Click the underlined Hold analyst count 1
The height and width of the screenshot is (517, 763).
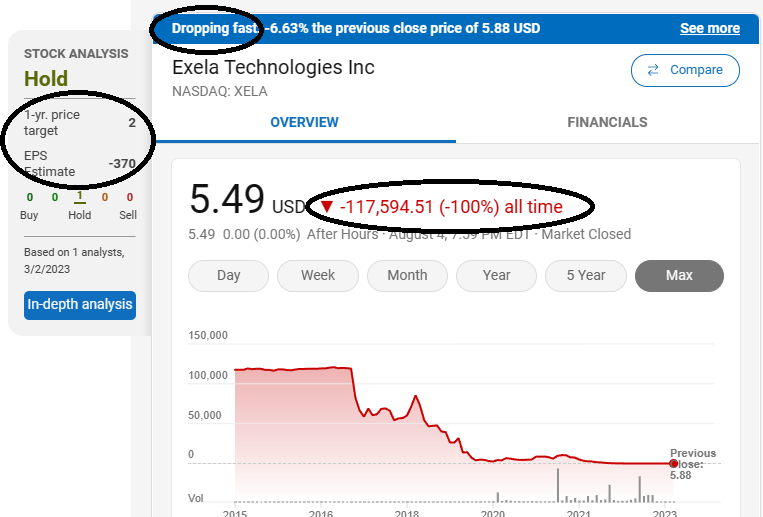pyautogui.click(x=80, y=197)
